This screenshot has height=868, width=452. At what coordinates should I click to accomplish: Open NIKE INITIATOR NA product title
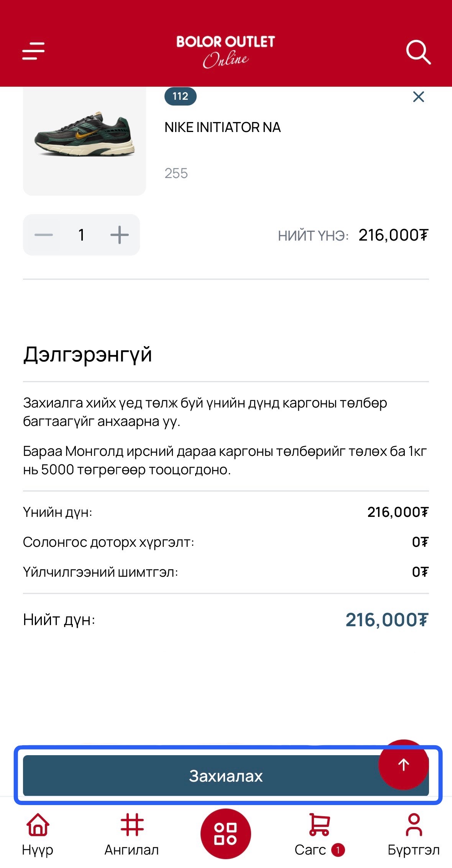[222, 127]
